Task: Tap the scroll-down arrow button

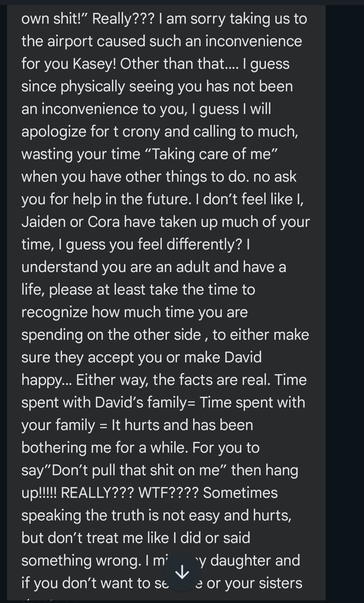Action: click(182, 572)
